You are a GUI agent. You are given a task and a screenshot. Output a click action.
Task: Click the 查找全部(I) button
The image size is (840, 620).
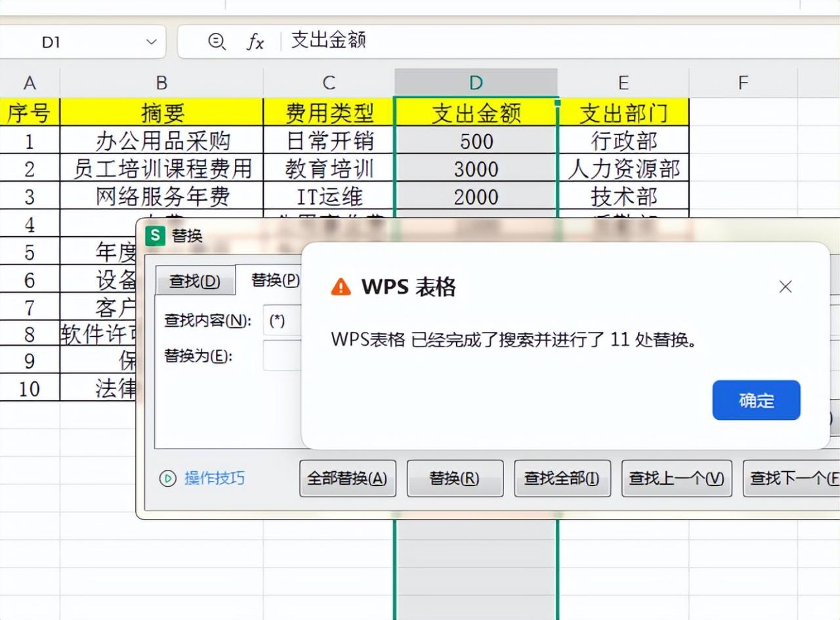[x=562, y=478]
